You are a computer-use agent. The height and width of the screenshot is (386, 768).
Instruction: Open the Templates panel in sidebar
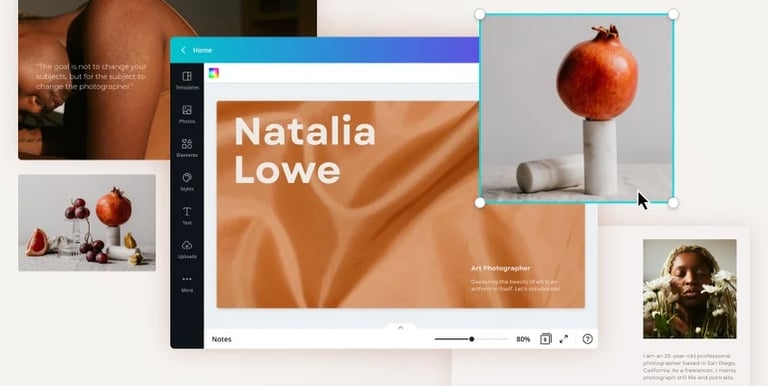[187, 80]
